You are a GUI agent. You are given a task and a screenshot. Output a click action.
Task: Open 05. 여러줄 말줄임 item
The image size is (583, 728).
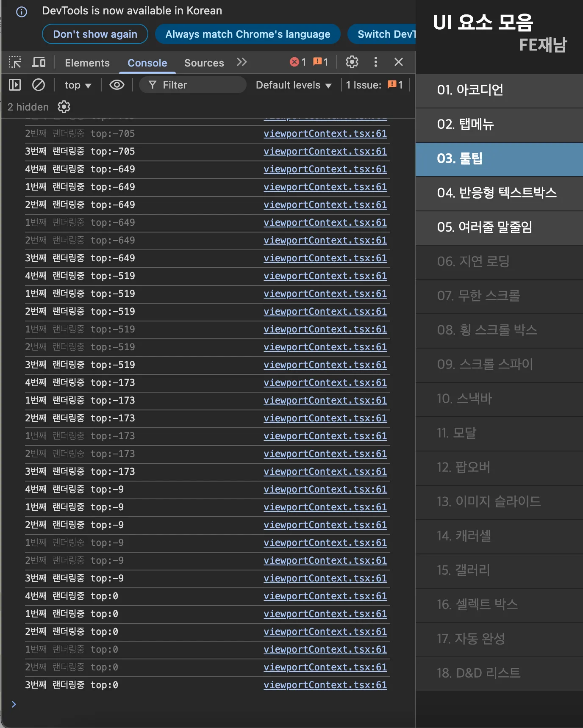click(499, 227)
